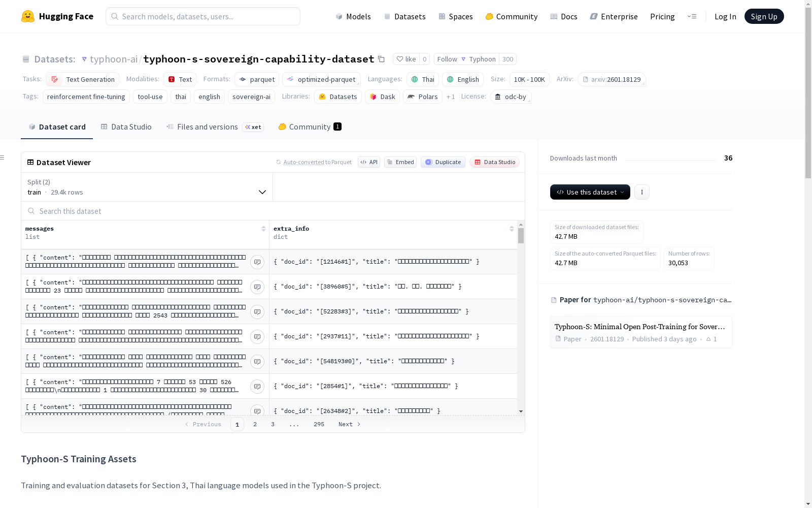This screenshot has height=508, width=812.
Task: Open the Text Generation task tag
Action: click(x=83, y=79)
